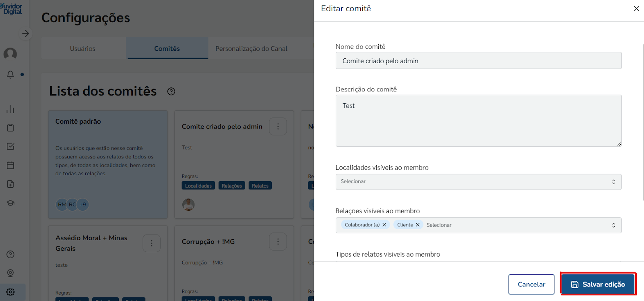Switch to Personalização do Canal tab
Screen dimensions: 644x301
pos(251,48)
